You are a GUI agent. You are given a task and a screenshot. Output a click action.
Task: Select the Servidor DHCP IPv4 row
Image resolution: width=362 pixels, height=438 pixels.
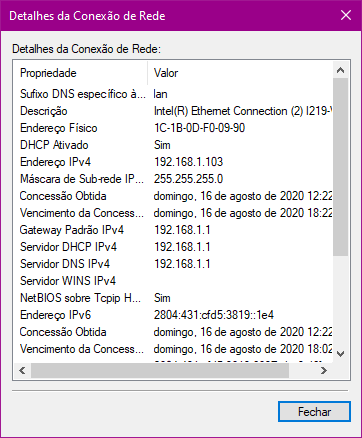coord(173,247)
